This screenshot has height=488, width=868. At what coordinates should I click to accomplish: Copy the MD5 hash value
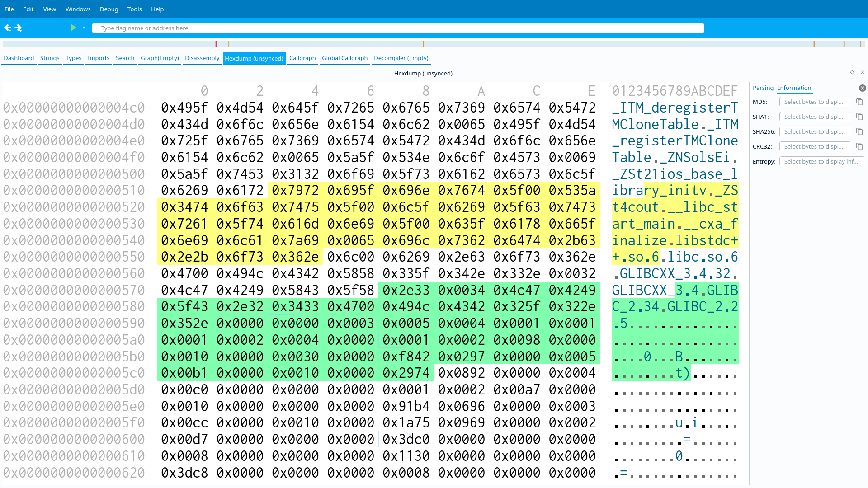tap(859, 102)
